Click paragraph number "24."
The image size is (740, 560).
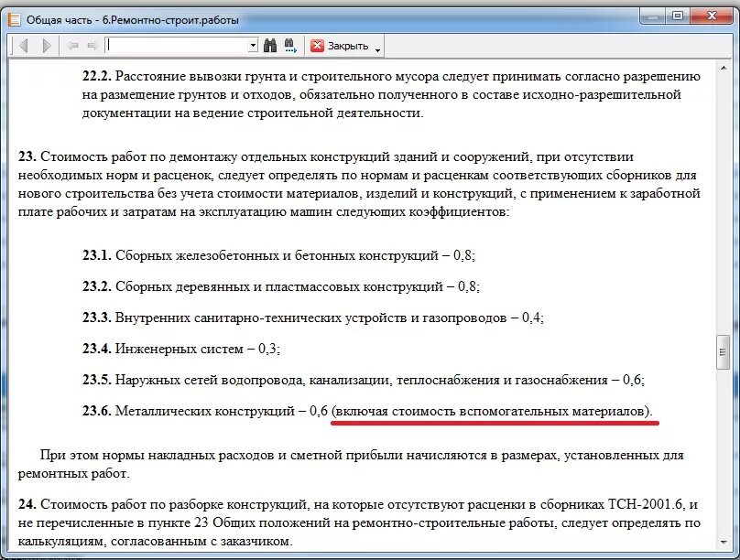point(27,504)
